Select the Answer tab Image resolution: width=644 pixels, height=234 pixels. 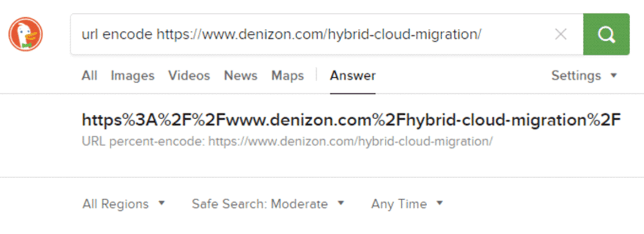click(353, 75)
